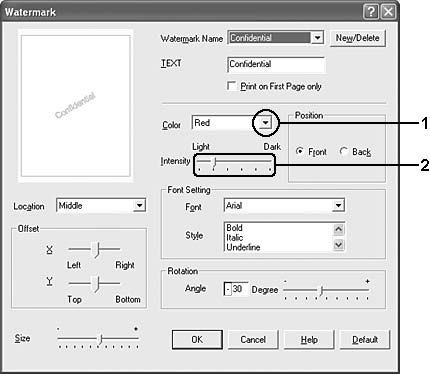Click the Default button
This screenshot has height=374, width=430.
click(x=365, y=340)
